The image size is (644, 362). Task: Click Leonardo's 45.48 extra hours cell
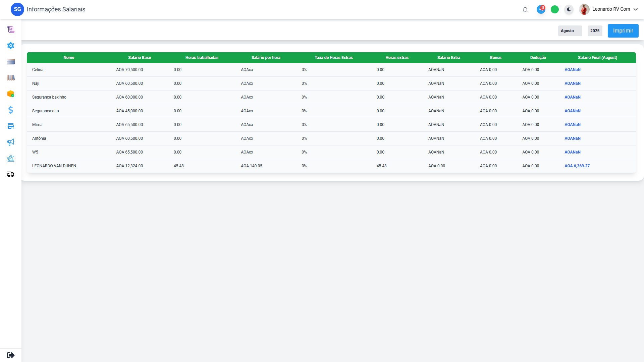click(x=381, y=166)
